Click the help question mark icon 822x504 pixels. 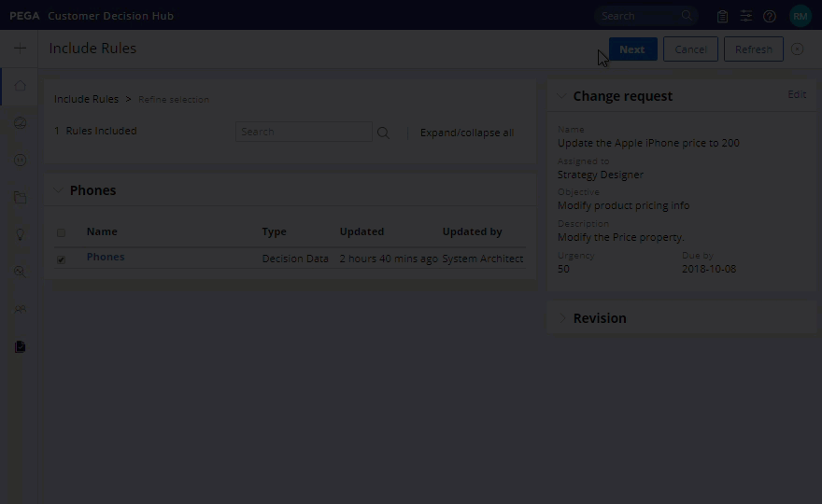click(770, 16)
